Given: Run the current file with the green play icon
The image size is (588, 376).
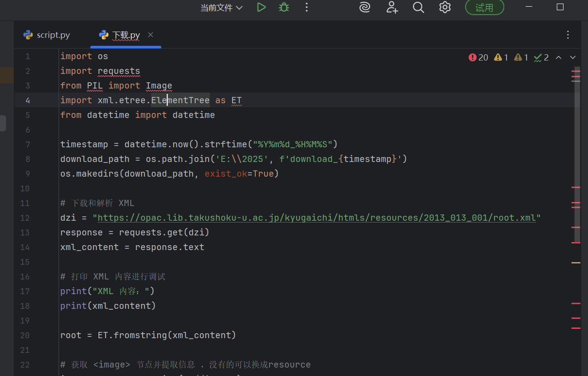Looking at the screenshot, I should 261,7.
